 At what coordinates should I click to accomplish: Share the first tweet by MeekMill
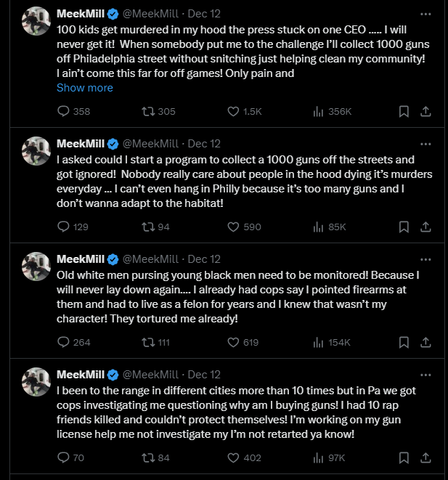pyautogui.click(x=426, y=112)
